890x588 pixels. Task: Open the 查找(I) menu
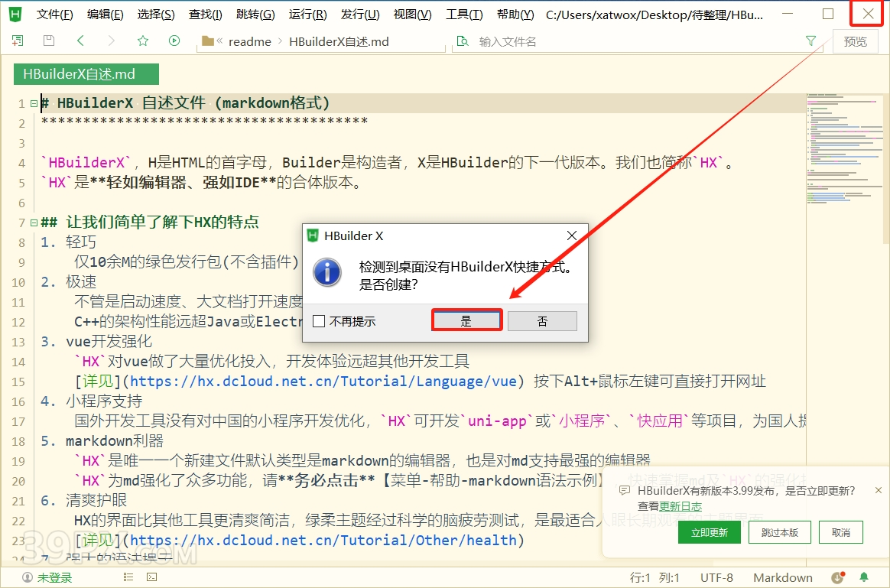(205, 15)
